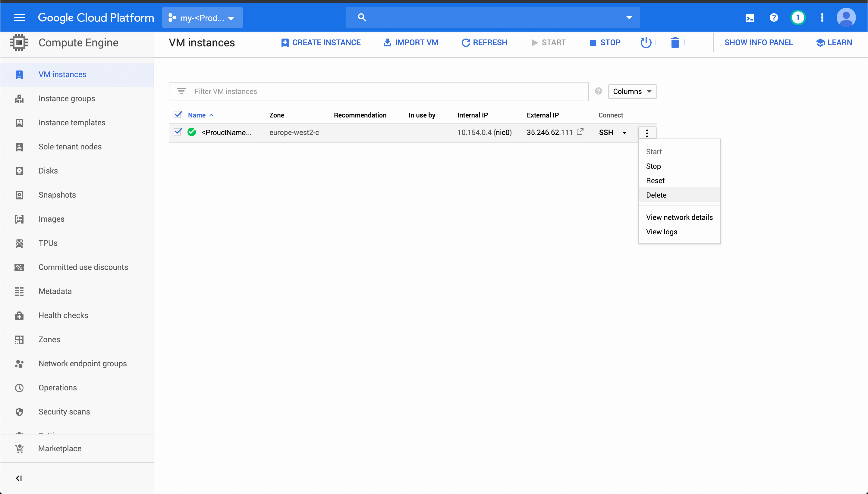Uncheck the select-all checkbox in header
Viewport: 868px width, 494px height.
point(178,115)
